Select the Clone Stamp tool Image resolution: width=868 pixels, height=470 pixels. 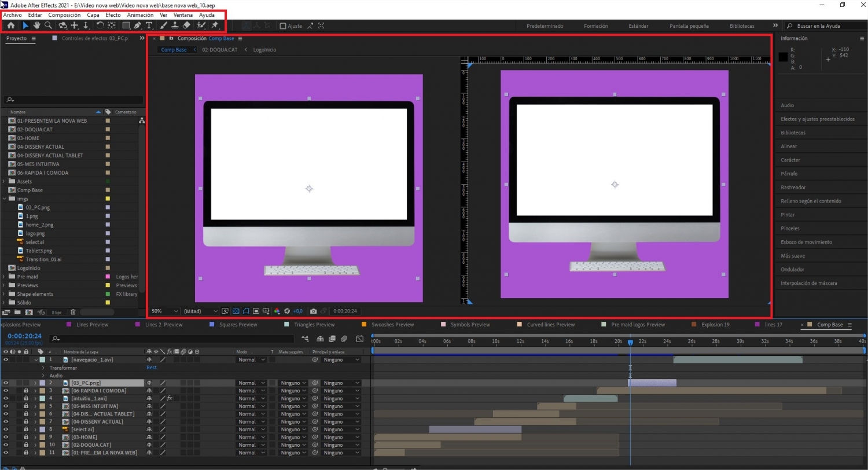pyautogui.click(x=175, y=25)
